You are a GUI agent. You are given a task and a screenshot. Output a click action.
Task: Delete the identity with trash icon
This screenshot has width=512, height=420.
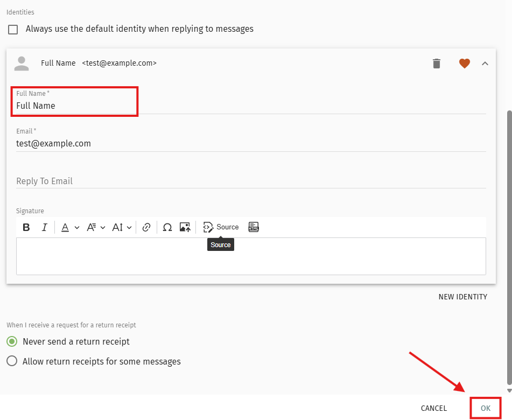pos(437,64)
